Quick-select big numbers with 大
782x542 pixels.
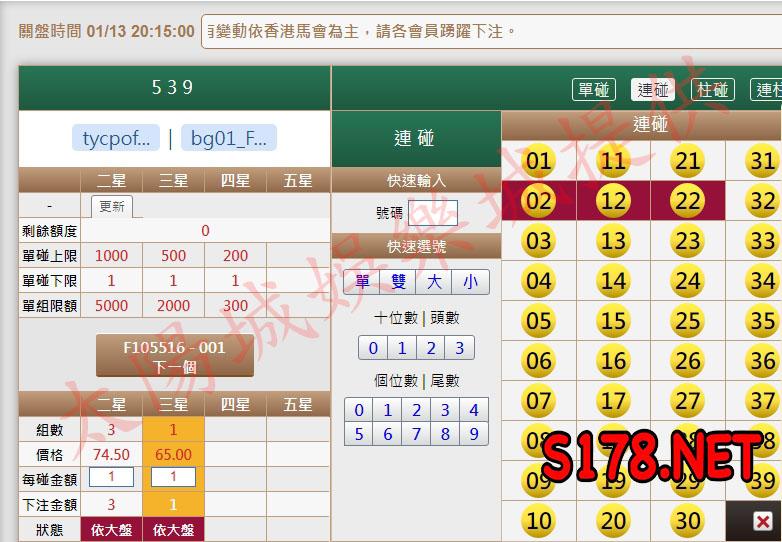click(x=434, y=282)
